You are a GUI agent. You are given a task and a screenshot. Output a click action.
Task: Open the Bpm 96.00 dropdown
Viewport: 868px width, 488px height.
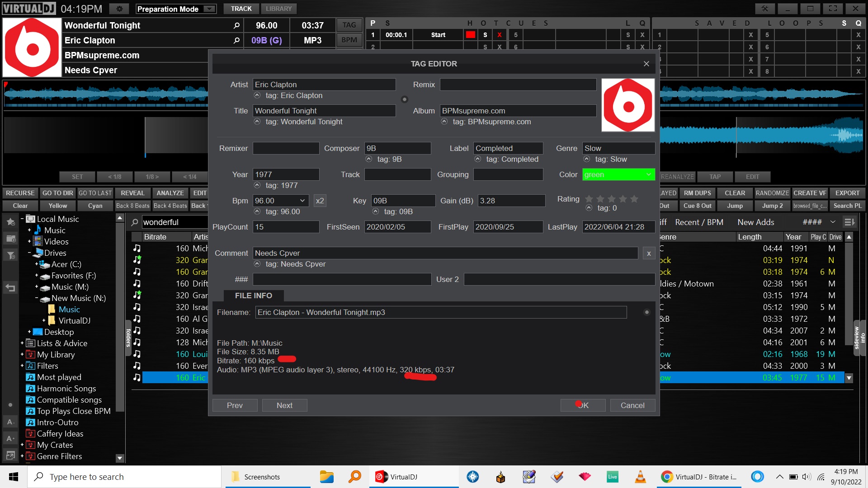281,201
